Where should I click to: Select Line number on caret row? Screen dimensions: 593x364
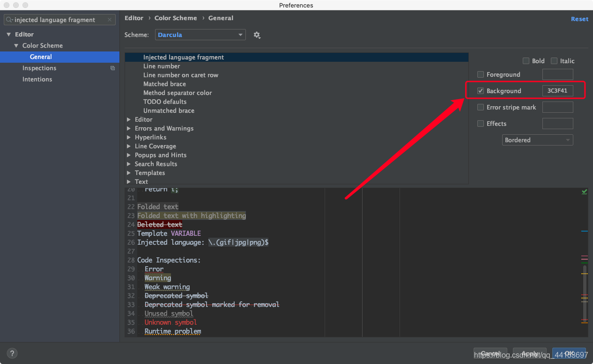pyautogui.click(x=296, y=75)
